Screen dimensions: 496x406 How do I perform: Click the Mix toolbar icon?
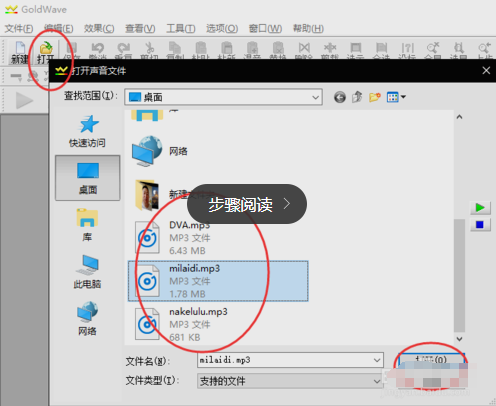click(252, 50)
